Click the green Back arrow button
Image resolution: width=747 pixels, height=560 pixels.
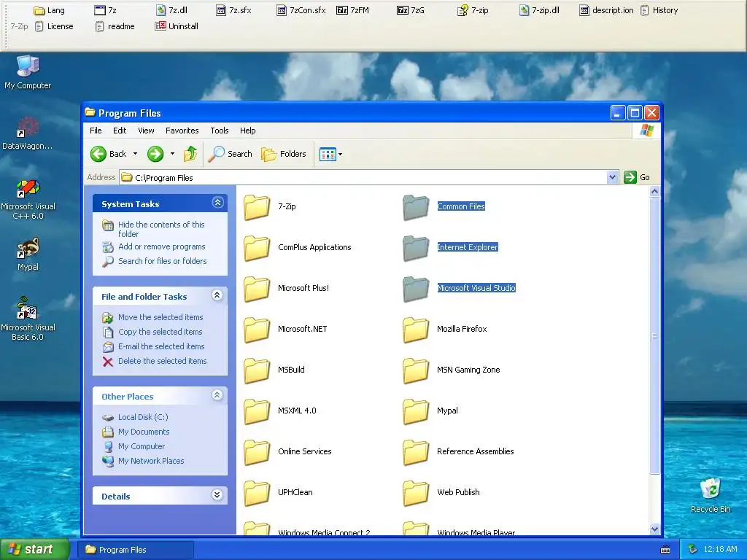tap(109, 154)
